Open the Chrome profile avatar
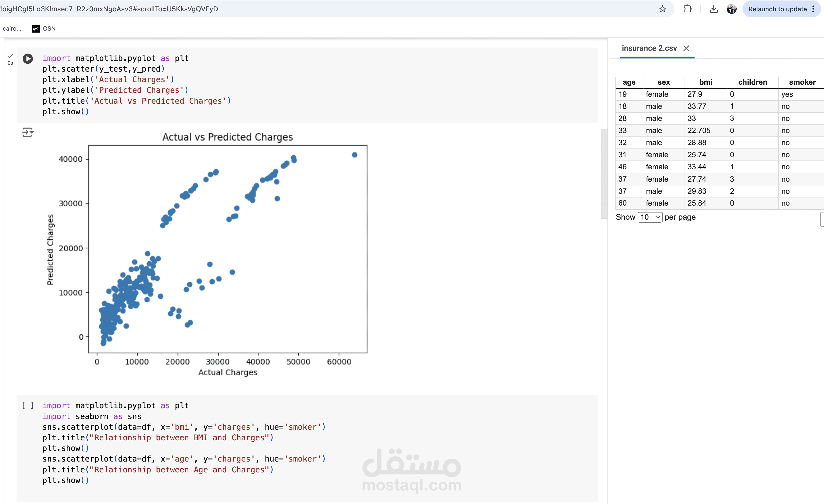Screen dimensions: 824x504 [x=732, y=9]
